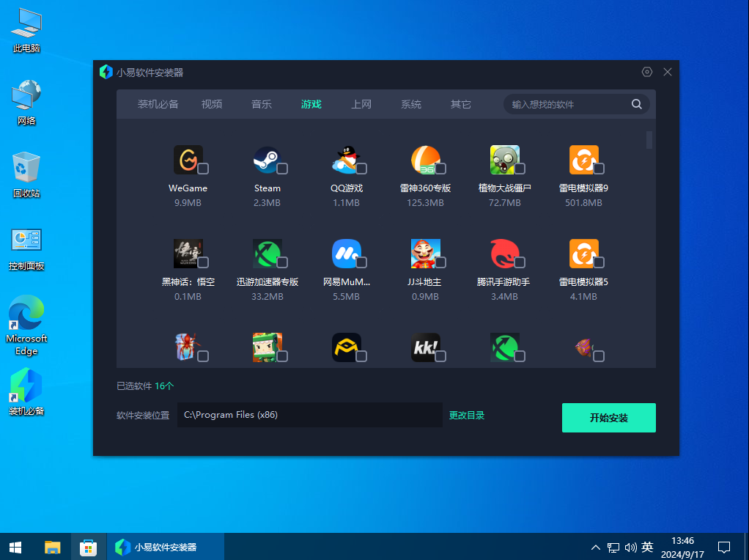Click the 雷电模拟器9 icon
The width and height of the screenshot is (749, 560).
583,160
